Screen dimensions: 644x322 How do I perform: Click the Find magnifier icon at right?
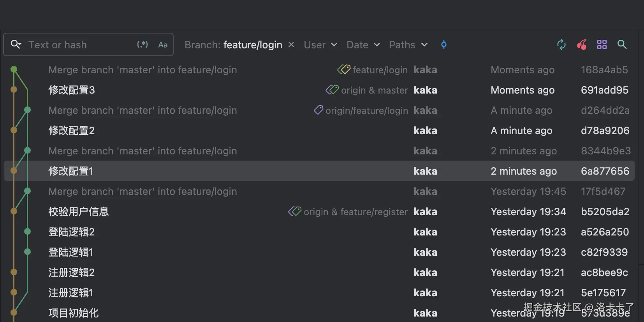(x=622, y=44)
